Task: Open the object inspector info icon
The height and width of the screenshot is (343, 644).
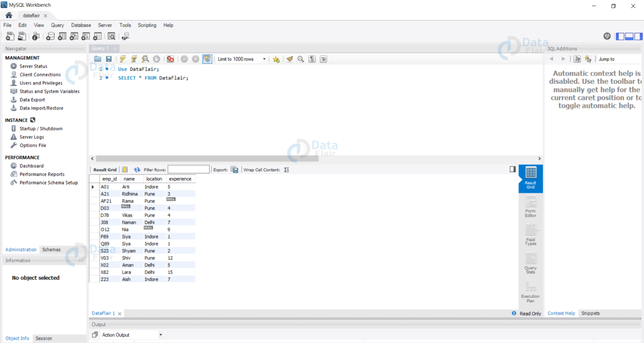Action: coord(36,36)
